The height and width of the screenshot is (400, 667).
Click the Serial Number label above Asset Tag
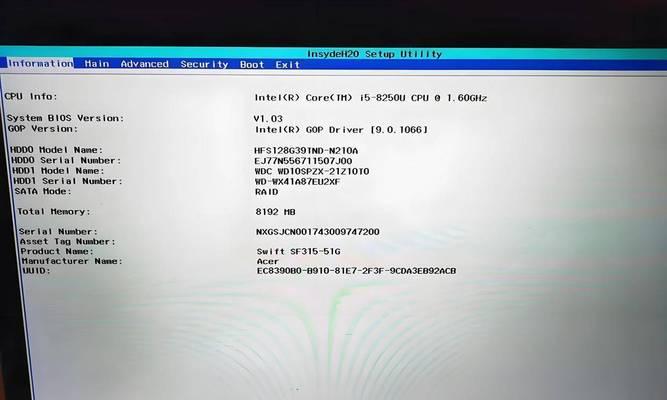[58, 231]
